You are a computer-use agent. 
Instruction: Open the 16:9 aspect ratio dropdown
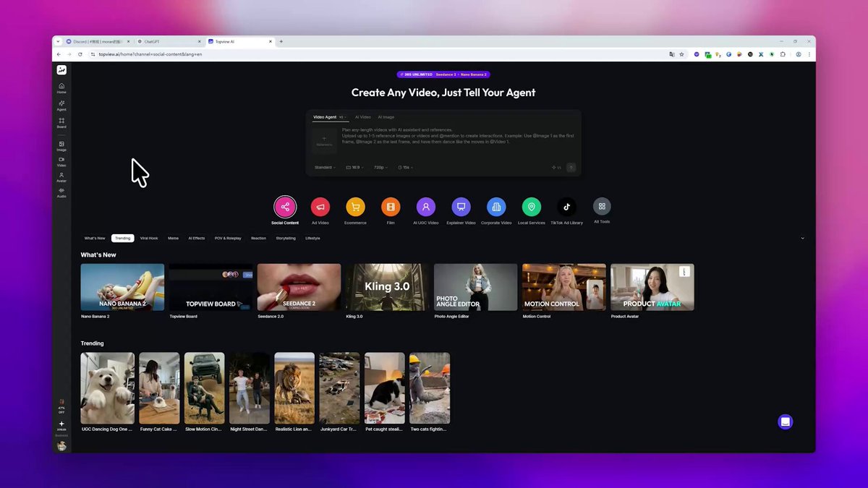coord(356,167)
